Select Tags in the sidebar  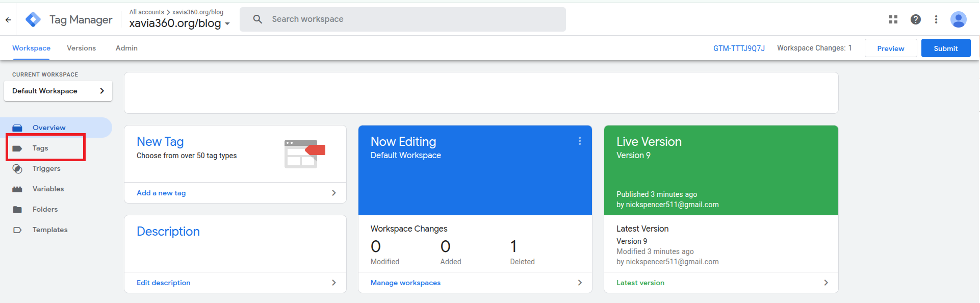pos(40,148)
